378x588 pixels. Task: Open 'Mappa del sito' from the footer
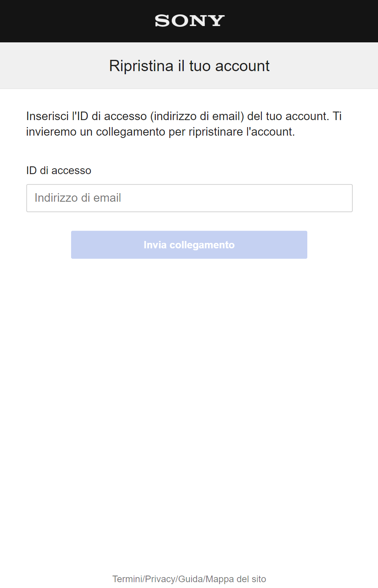[x=234, y=579]
